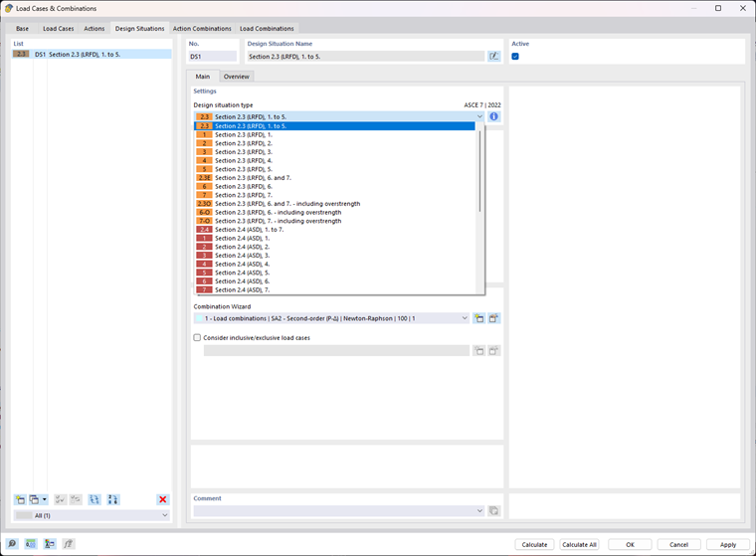Click the Cancel button
The image size is (756, 556).
[x=678, y=544]
